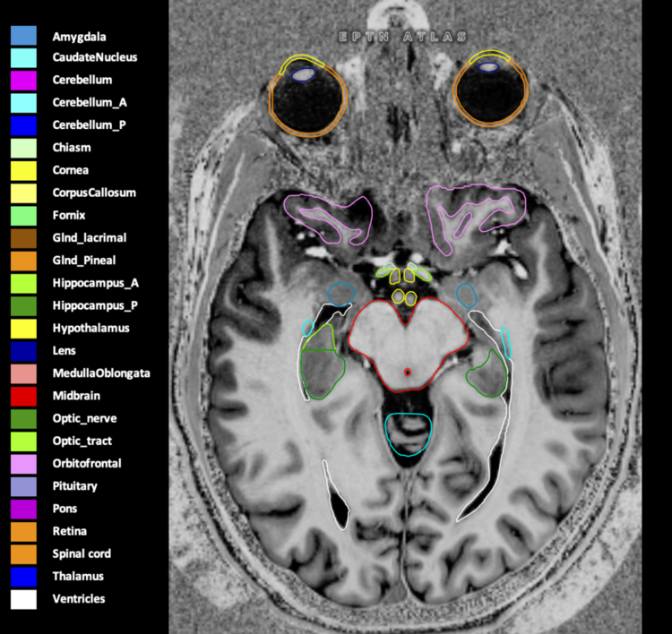The height and width of the screenshot is (634, 672).
Task: Select the Thalamus blue swatch
Action: coord(23,577)
